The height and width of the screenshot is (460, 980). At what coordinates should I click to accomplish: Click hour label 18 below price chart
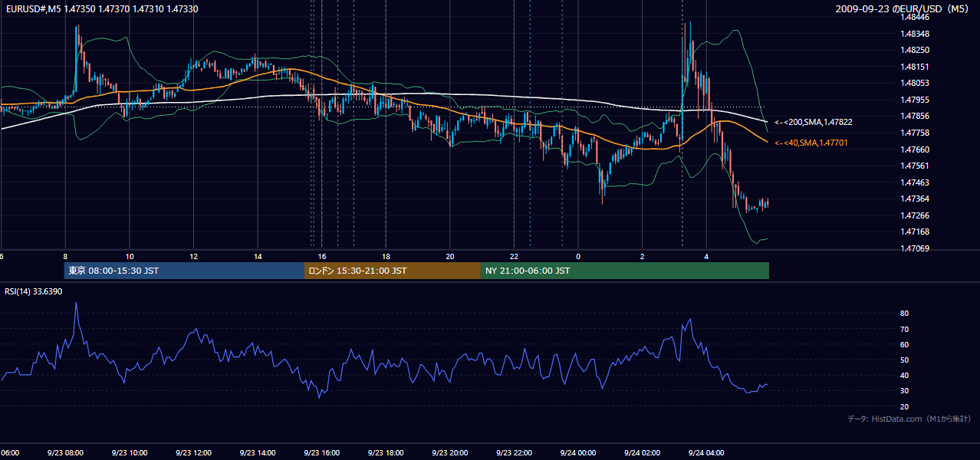[386, 256]
